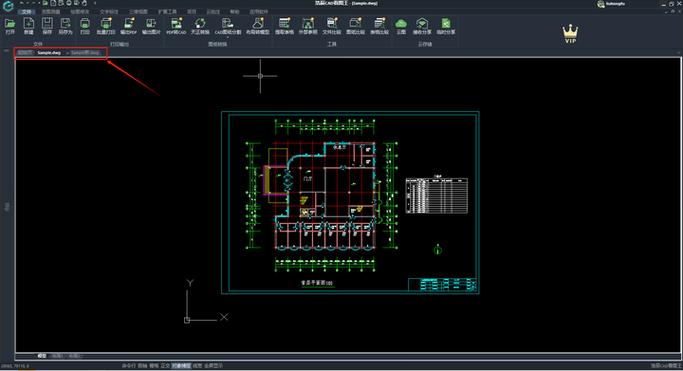
Task: Launch the PDF转CAD converter
Action: pyautogui.click(x=176, y=26)
